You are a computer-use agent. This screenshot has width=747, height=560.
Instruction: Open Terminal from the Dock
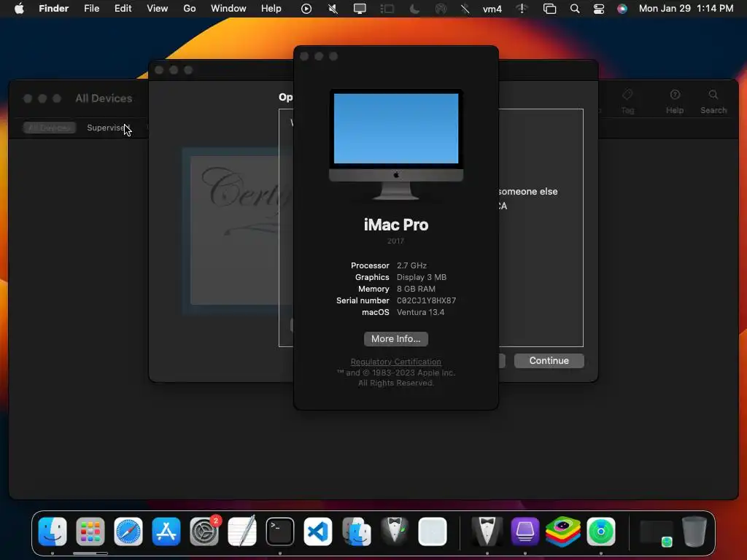click(x=280, y=531)
